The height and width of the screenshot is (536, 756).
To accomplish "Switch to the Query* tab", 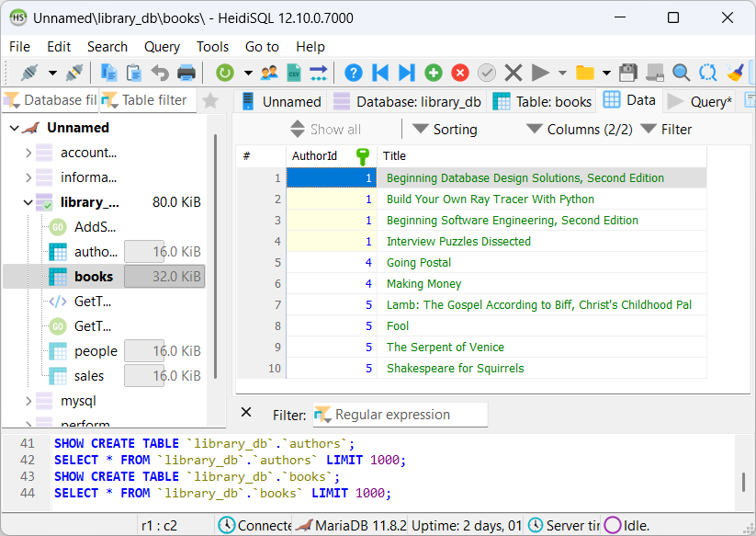I will 700,101.
